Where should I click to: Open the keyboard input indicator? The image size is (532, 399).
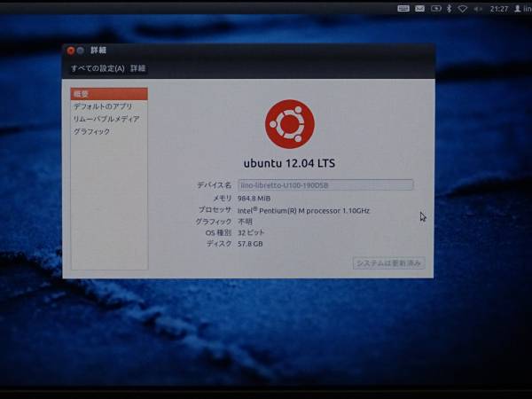403,9
